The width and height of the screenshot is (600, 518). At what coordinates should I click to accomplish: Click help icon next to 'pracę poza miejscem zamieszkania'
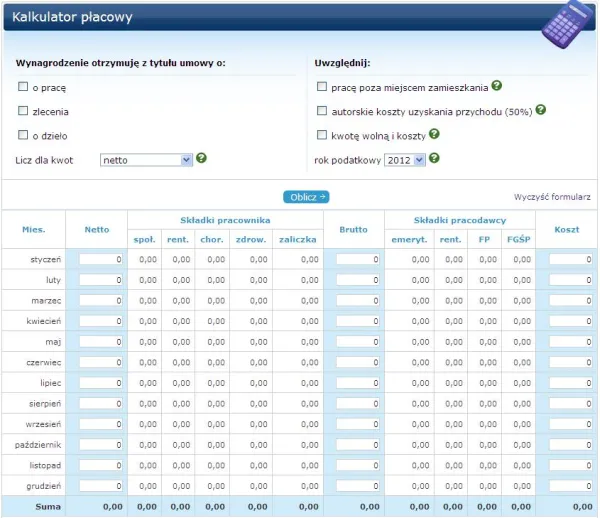point(497,87)
